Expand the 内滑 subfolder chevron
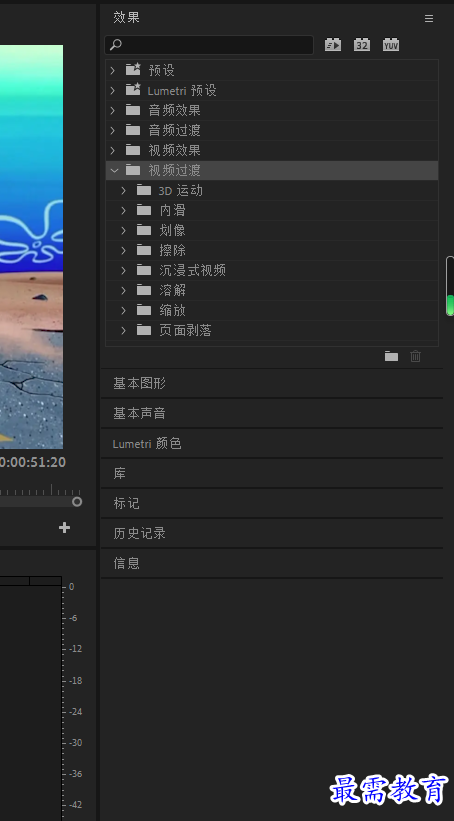Image resolution: width=454 pixels, height=821 pixels. [x=124, y=210]
